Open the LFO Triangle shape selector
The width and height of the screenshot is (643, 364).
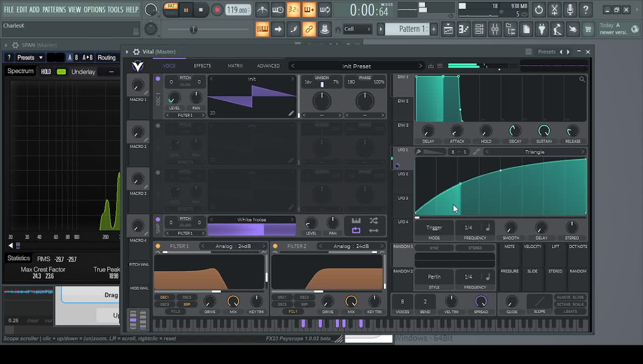534,152
